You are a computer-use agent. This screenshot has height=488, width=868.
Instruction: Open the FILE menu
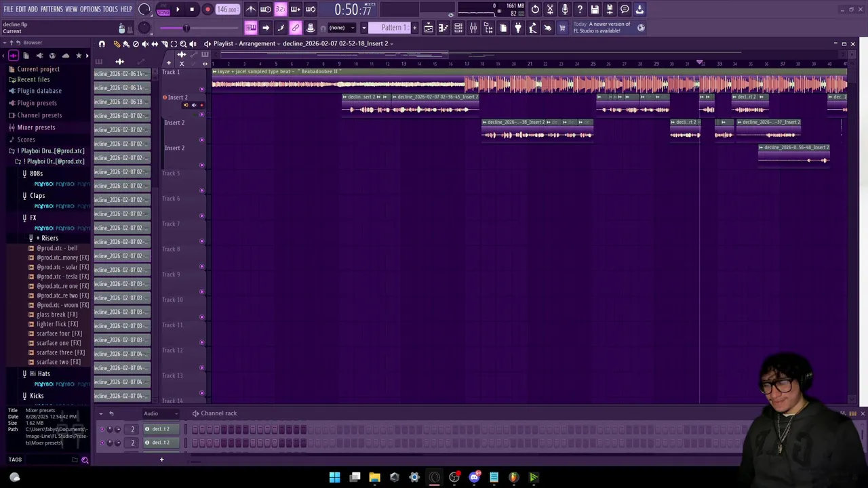coord(9,9)
